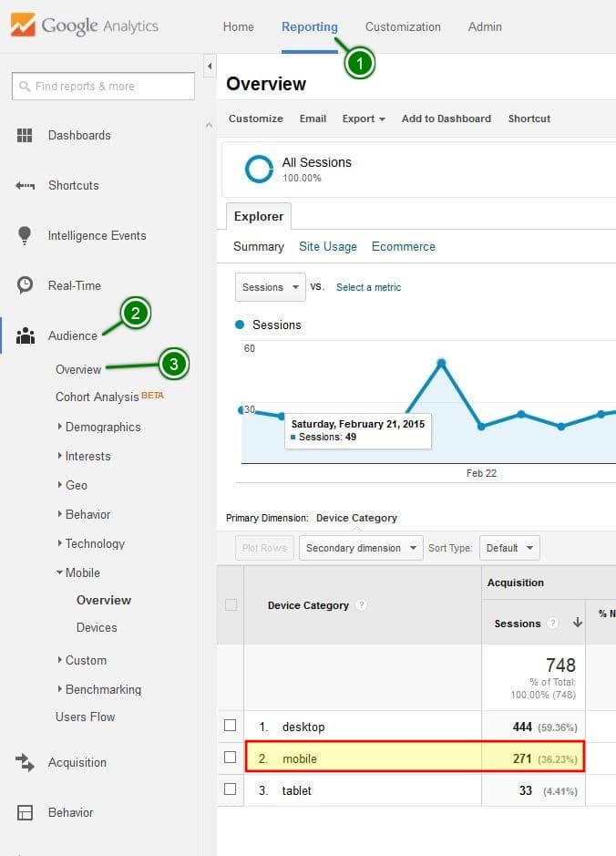Click the Behavior layout icon in sidebar
Screen dimensions: 616x856
(25, 812)
